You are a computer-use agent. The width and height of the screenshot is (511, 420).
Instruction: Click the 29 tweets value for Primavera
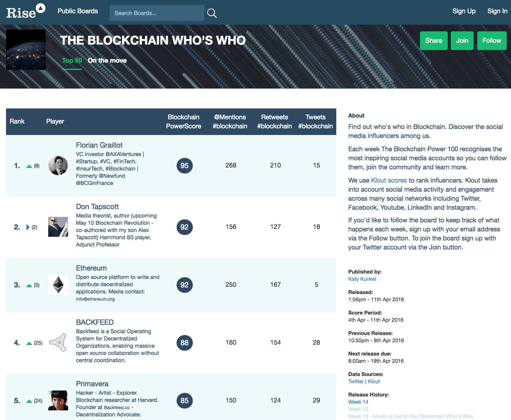[x=316, y=400]
